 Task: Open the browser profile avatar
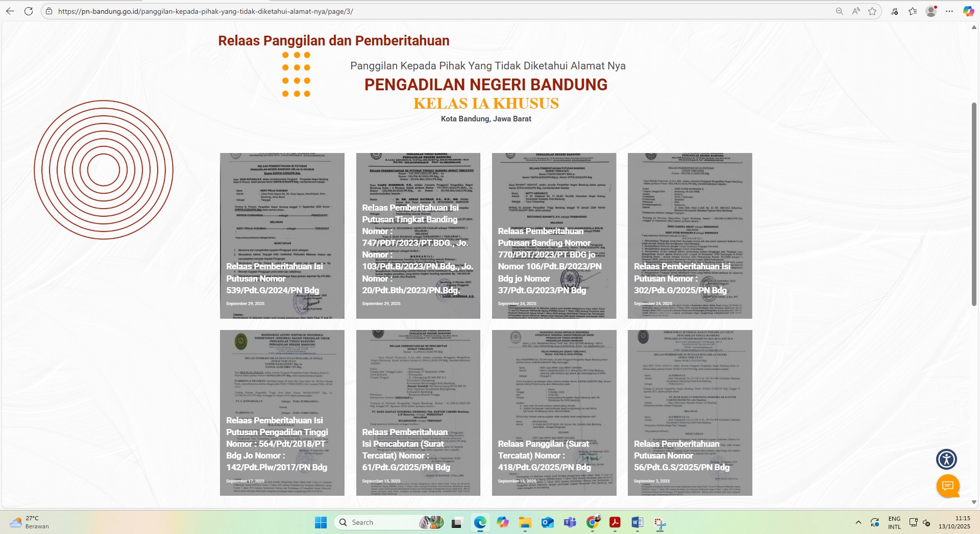coord(931,11)
